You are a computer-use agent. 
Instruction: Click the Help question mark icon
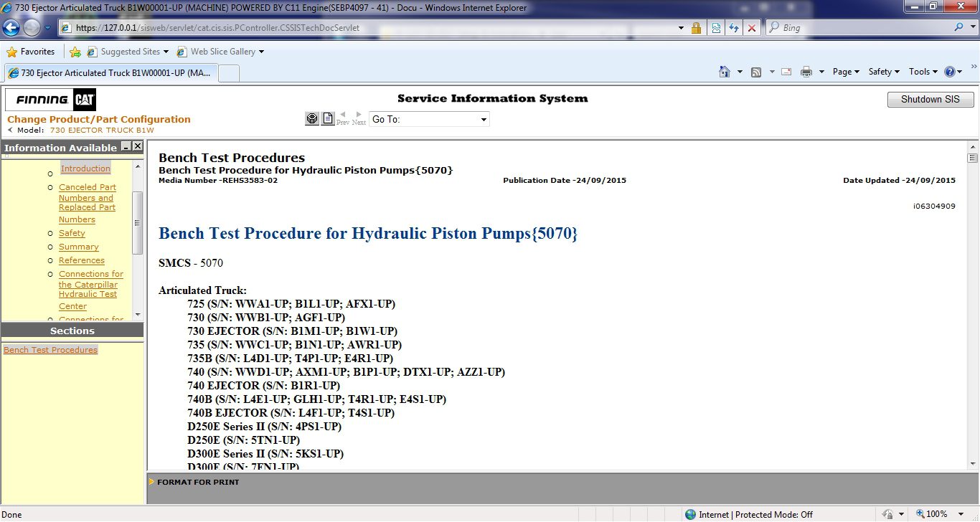coord(951,72)
